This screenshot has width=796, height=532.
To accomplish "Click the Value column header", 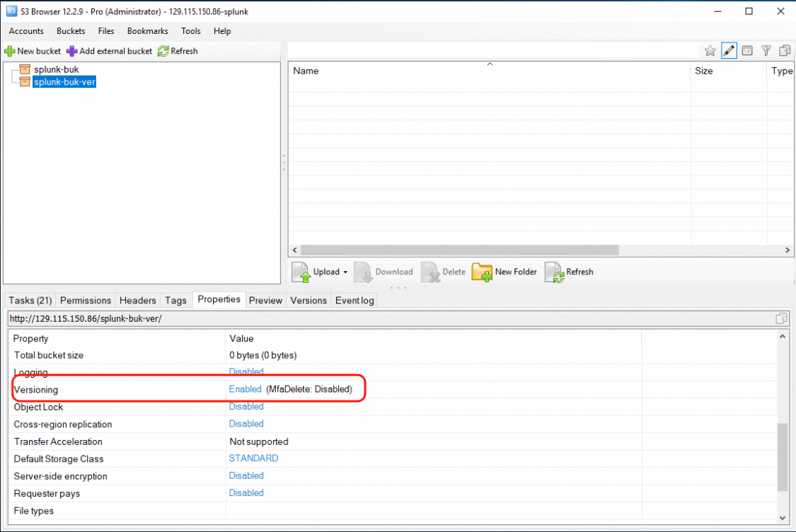I will [434, 339].
